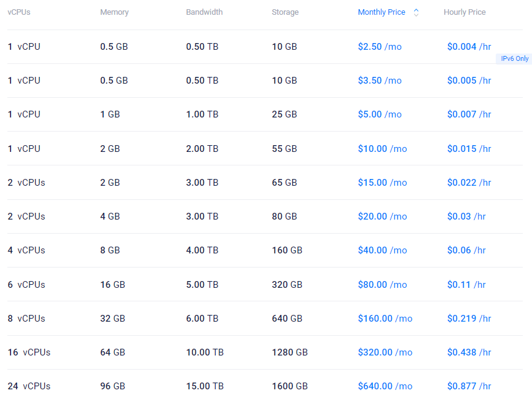This screenshot has height=401, width=532.
Task: Click the 1600 GB storage cell
Action: point(289,386)
